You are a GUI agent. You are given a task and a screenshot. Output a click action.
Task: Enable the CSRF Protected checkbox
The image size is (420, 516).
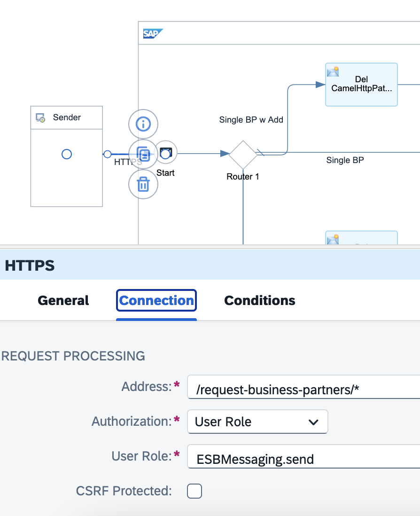[194, 491]
